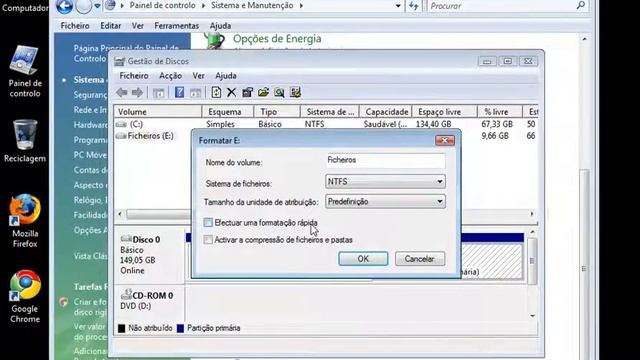This screenshot has height=360, width=640.
Task: Click the Esquema column header
Action: coord(228,112)
